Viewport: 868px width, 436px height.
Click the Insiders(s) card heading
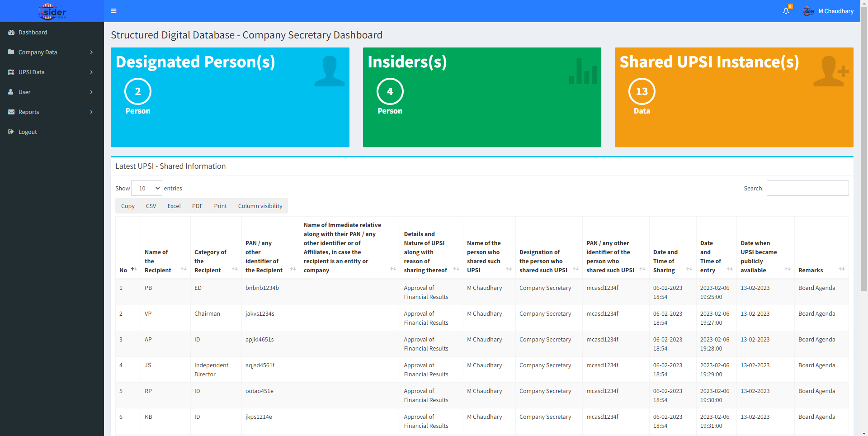[407, 62]
